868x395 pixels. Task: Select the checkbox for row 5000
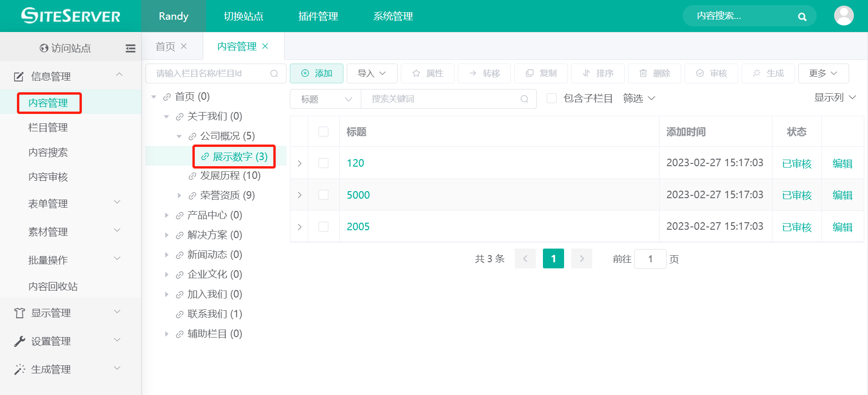(323, 195)
